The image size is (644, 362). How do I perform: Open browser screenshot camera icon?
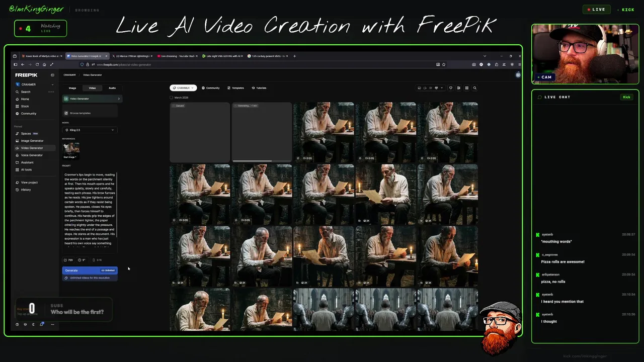(474, 64)
